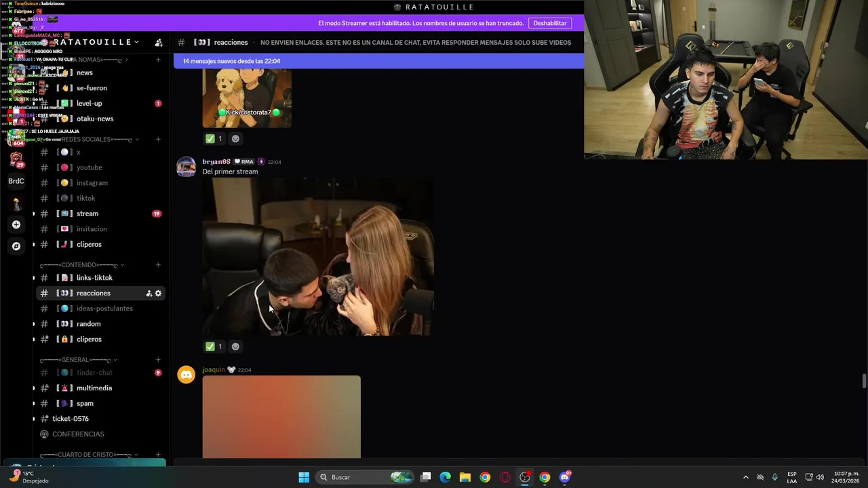868x488 pixels.
Task: Add channel to CUARTO DE CRISTO category
Action: [158, 455]
